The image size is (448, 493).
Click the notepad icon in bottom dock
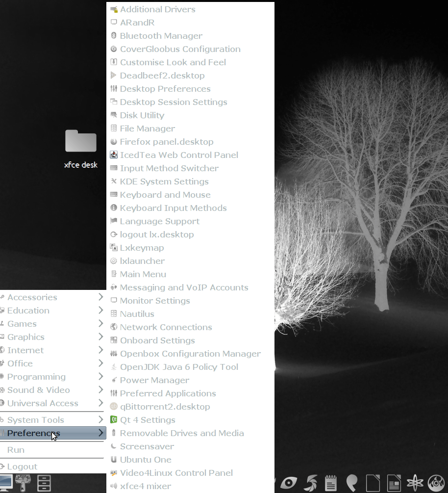[330, 483]
